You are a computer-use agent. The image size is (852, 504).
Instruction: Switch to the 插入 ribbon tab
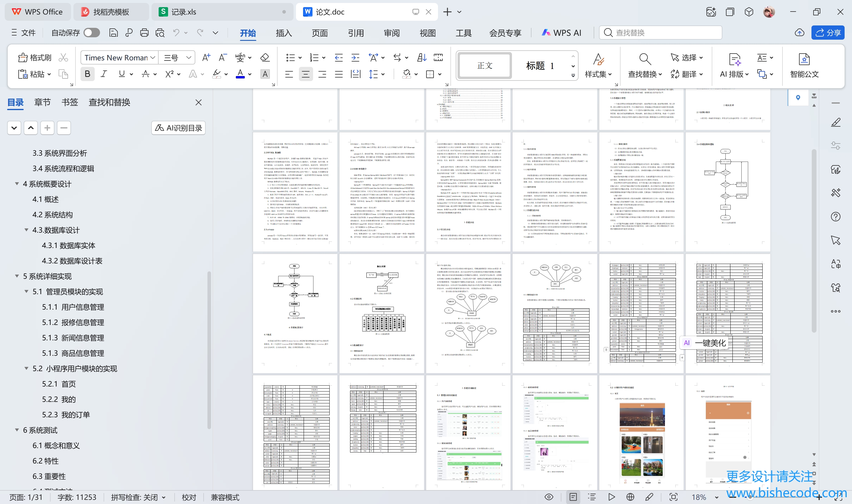[284, 33]
